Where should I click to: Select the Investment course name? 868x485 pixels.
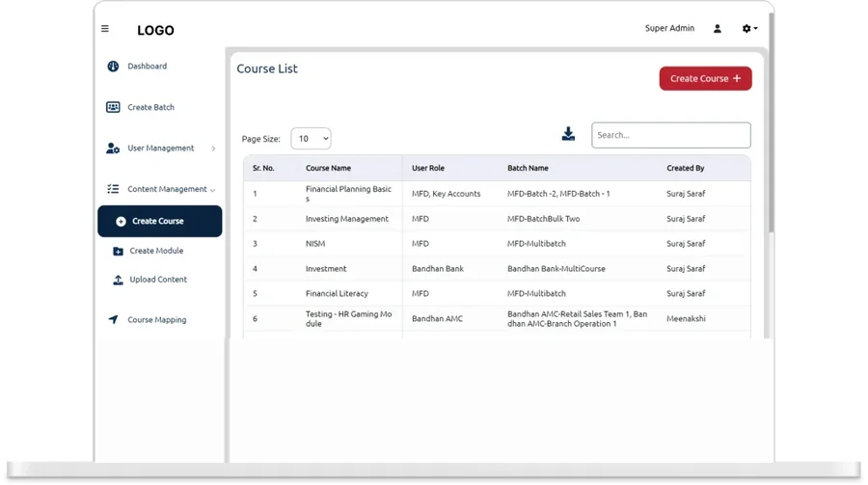[326, 269]
